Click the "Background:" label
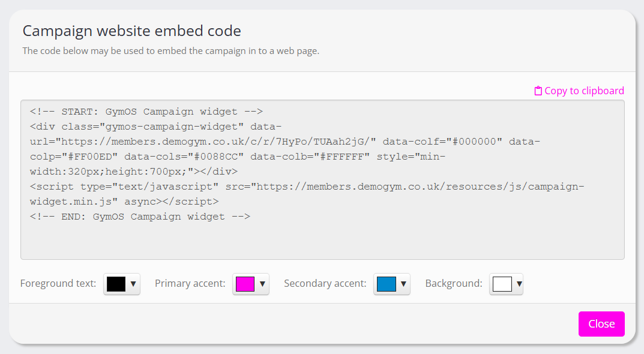 (454, 283)
